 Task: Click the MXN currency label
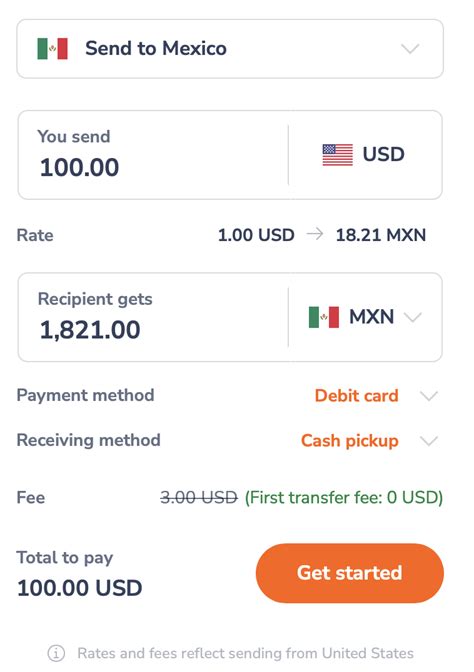(x=372, y=317)
